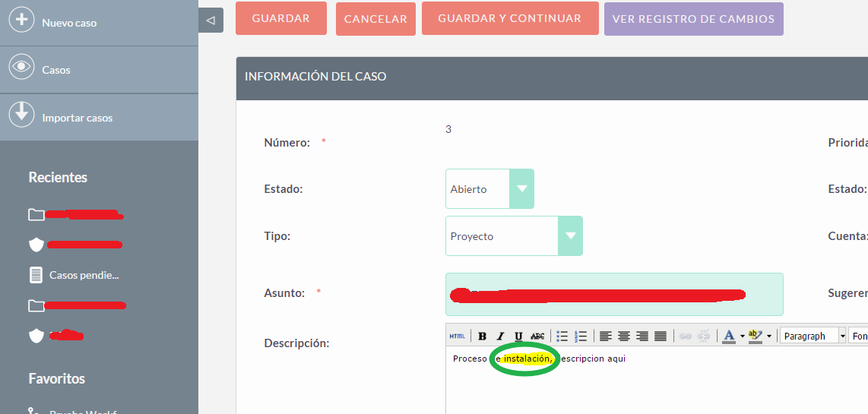The width and height of the screenshot is (868, 414).
Task: Open the text color picker arrow
Action: (x=742, y=337)
